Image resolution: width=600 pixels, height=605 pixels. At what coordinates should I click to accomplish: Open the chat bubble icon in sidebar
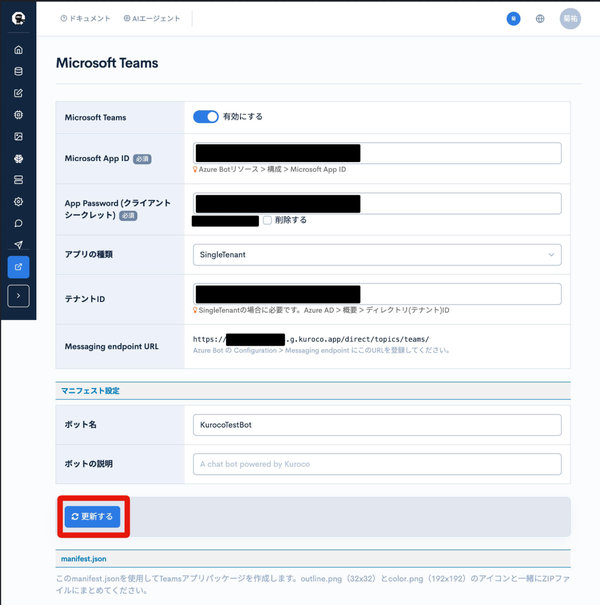18,223
